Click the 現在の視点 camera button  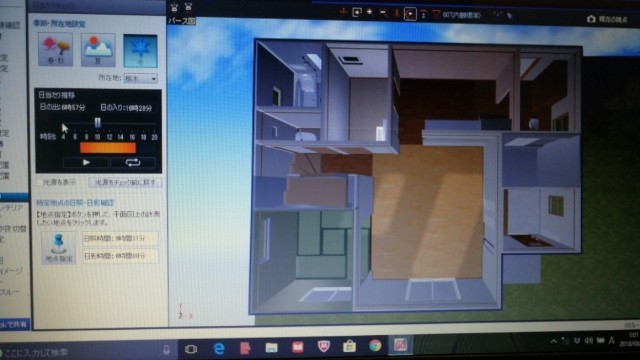pyautogui.click(x=607, y=19)
